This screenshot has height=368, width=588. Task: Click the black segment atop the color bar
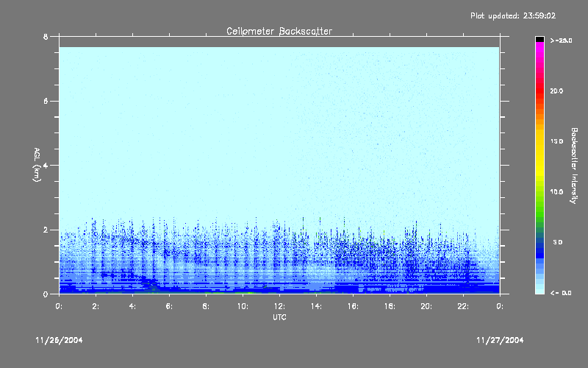539,39
